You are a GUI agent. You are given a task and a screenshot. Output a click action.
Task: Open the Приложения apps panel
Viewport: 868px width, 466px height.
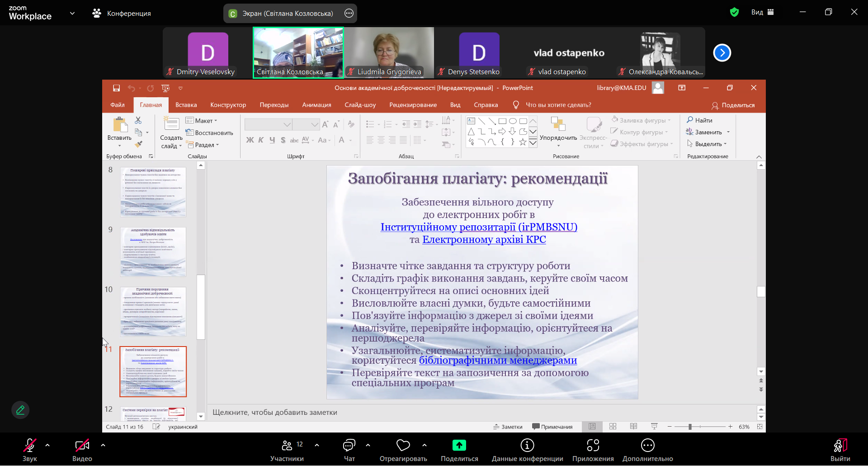click(x=593, y=450)
